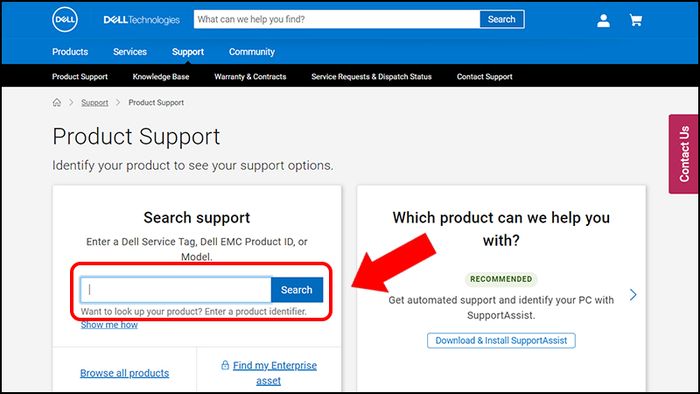
Task: Open the user account icon
Action: [604, 20]
